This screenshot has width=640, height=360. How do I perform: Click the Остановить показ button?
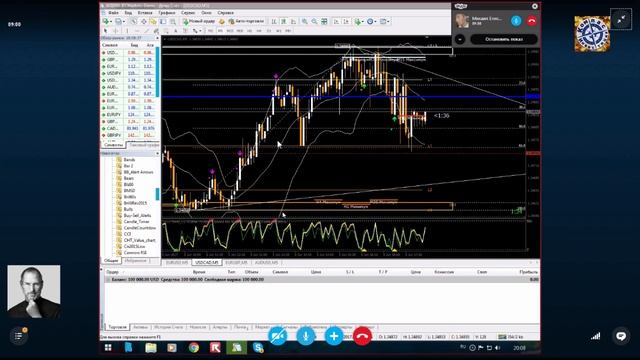pyautogui.click(x=504, y=39)
